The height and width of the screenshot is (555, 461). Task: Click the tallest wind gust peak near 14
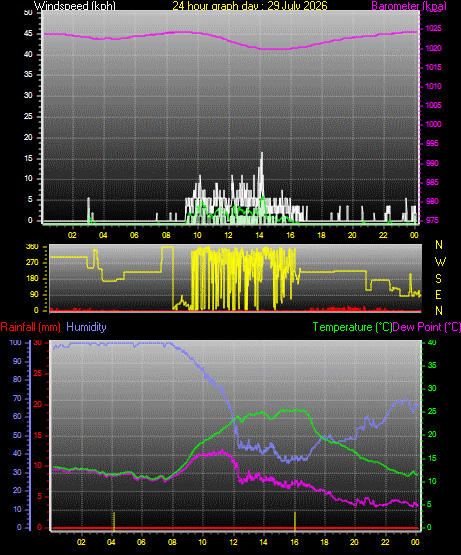[262, 153]
